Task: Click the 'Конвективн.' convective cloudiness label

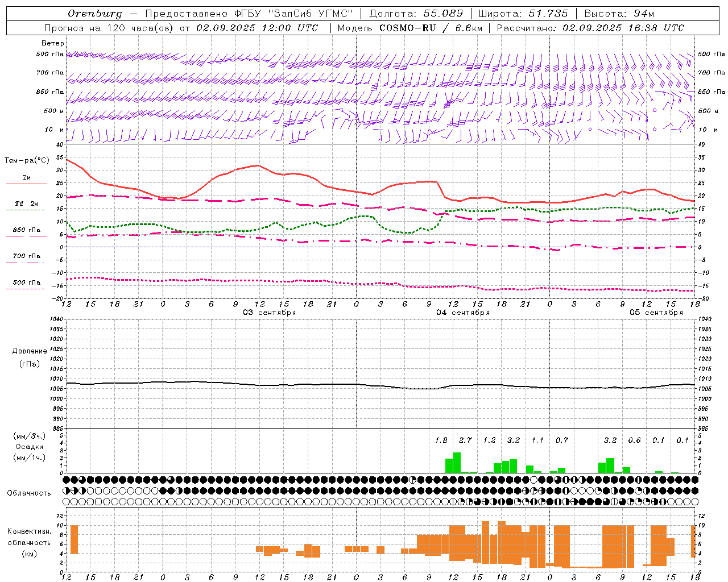Action: click(x=30, y=531)
